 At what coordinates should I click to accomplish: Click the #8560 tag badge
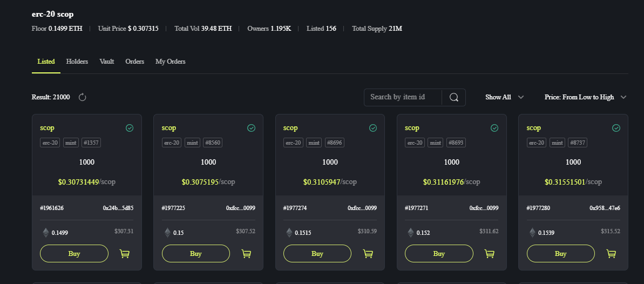213,143
